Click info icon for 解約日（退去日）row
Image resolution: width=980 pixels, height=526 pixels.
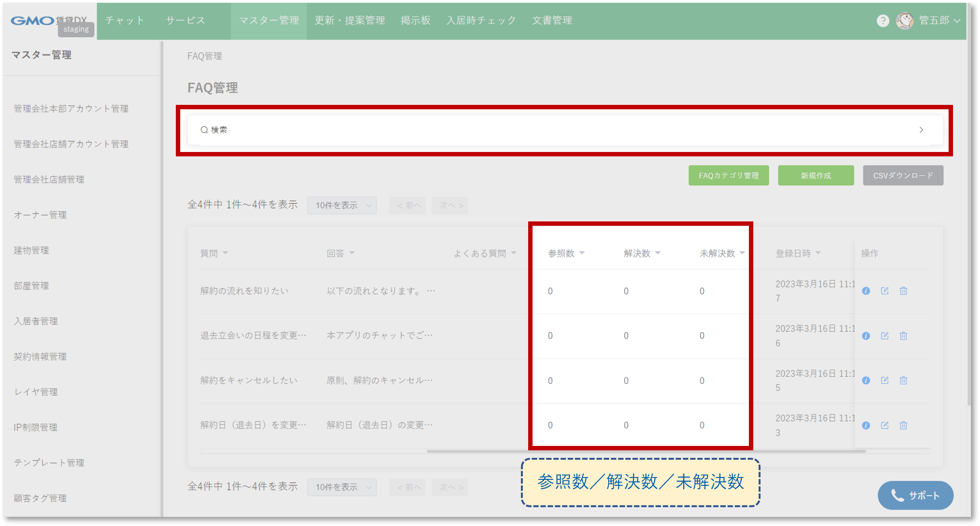(866, 425)
